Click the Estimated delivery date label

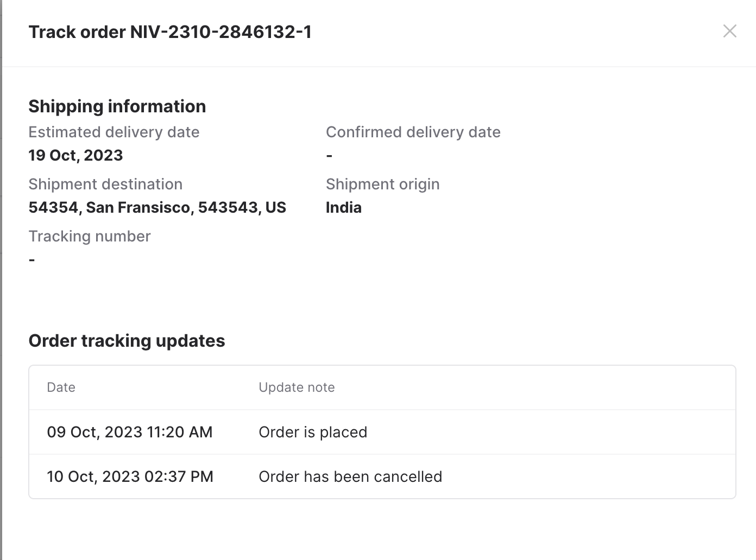[x=114, y=132]
